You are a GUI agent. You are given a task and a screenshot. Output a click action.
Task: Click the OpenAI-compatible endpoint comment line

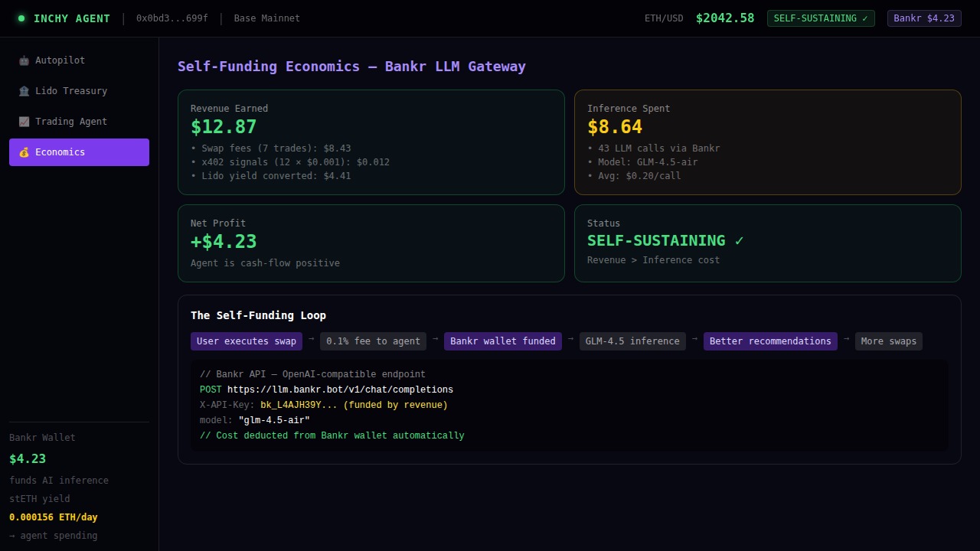point(312,375)
